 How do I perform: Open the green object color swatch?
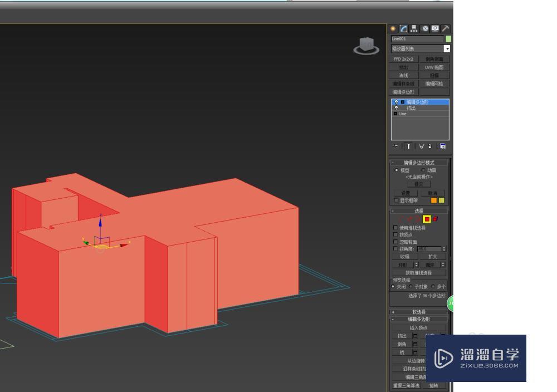pyautogui.click(x=448, y=39)
